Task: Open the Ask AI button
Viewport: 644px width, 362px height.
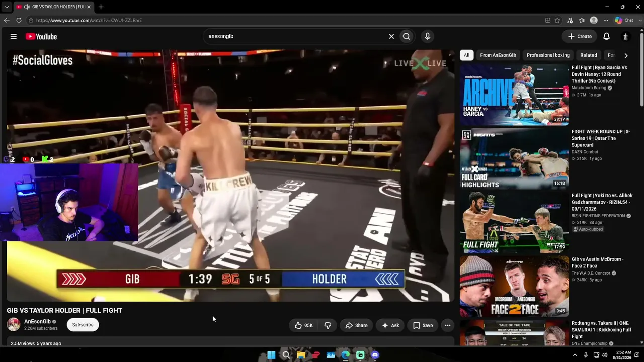Action: [x=390, y=325]
